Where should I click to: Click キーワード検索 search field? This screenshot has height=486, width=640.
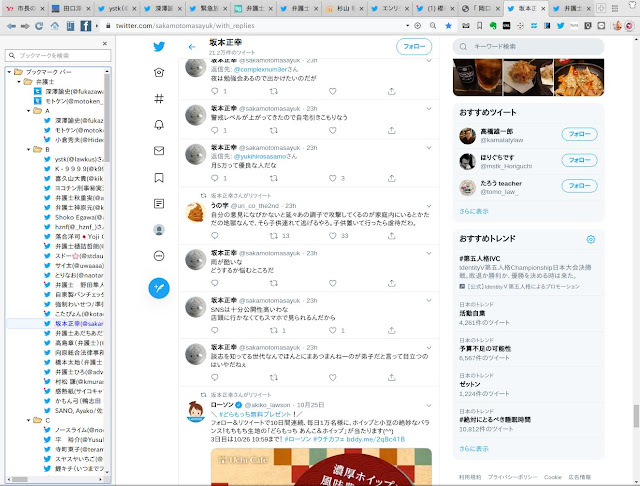pyautogui.click(x=529, y=47)
